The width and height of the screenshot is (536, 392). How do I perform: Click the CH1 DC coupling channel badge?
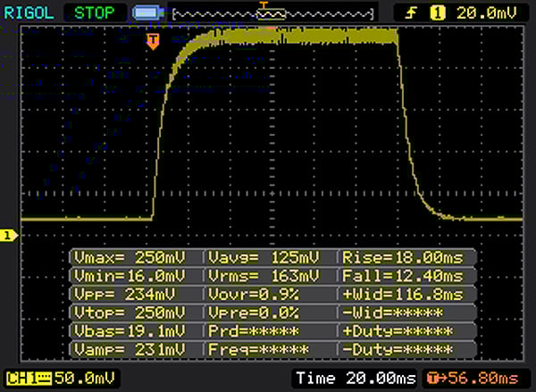coord(29,379)
